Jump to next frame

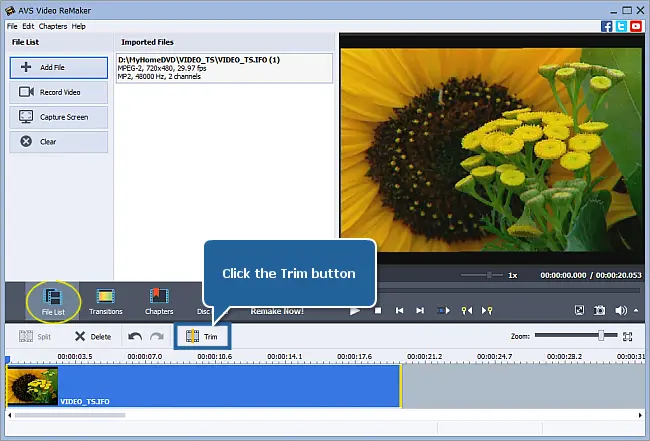tap(420, 310)
